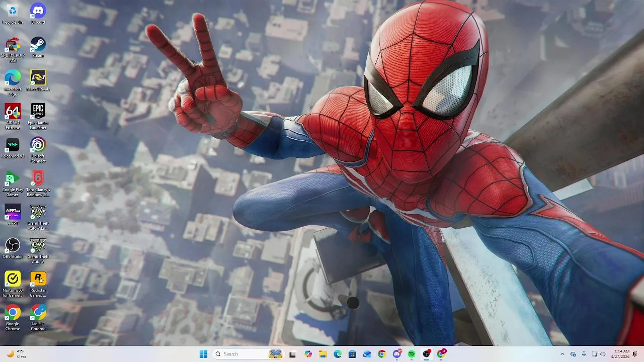Image resolution: width=644 pixels, height=362 pixels.
Task: Open the clock showing 1:14 AM
Action: click(x=621, y=354)
